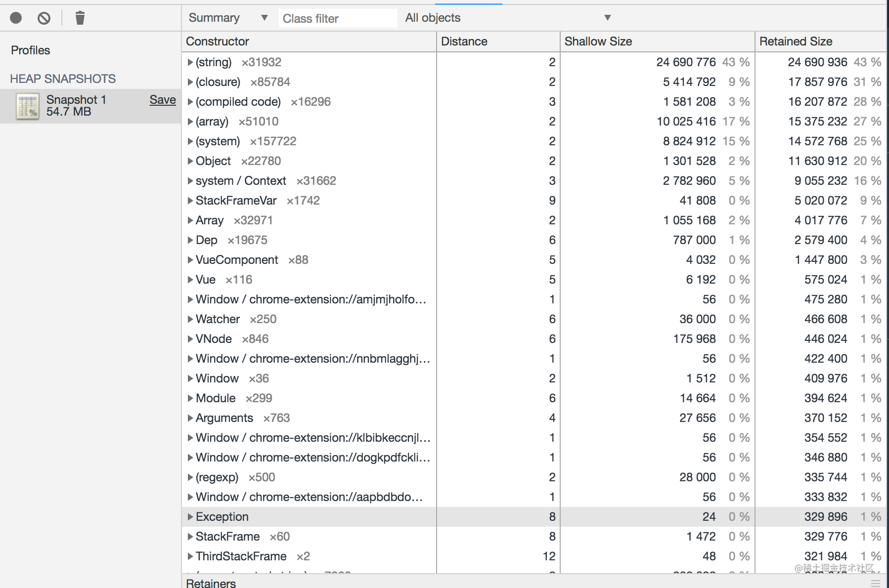Click shallow size 28 000 for (regexp)
The height and width of the screenshot is (588, 889).
coord(697,477)
